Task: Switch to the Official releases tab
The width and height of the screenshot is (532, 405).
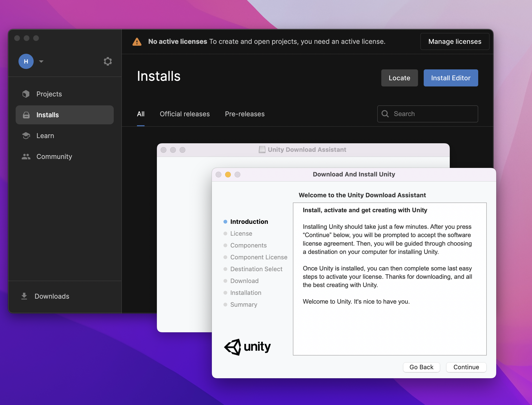Action: tap(185, 114)
